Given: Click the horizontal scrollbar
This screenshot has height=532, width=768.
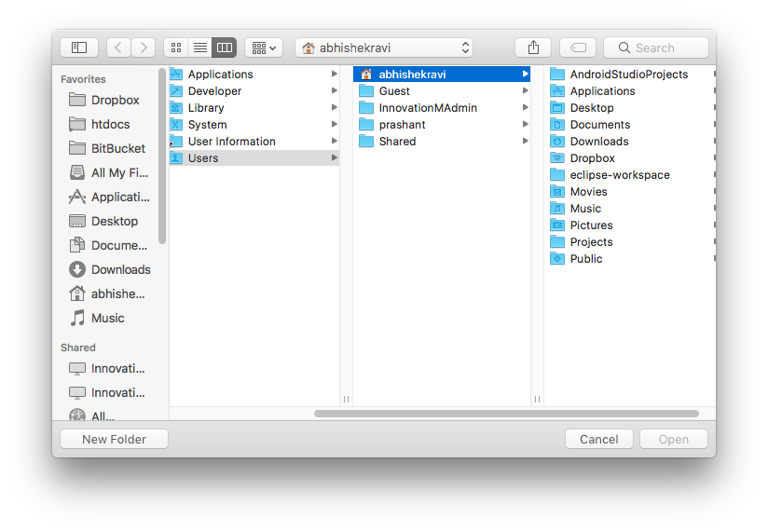Looking at the screenshot, I should click(506, 414).
